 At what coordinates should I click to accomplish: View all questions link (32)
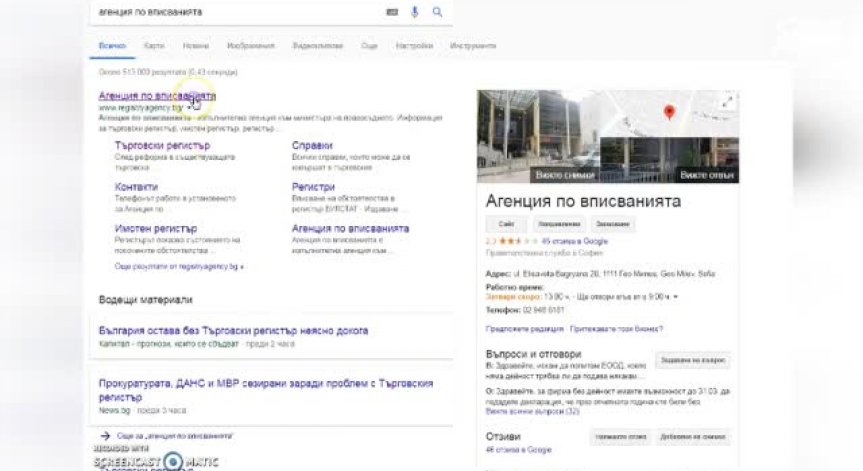(x=532, y=411)
